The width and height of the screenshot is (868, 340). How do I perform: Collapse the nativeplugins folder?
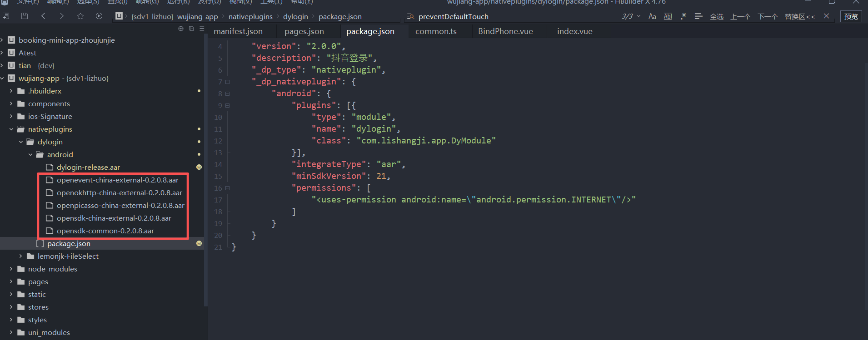tap(11, 129)
